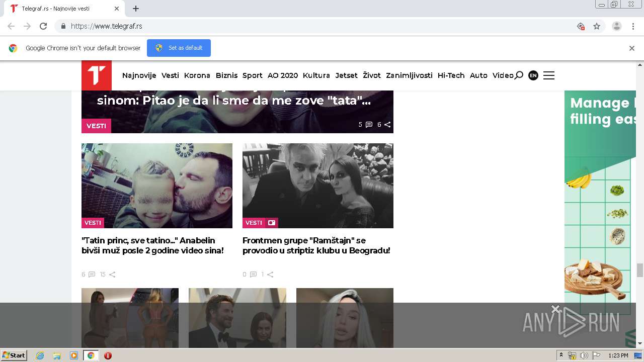Viewport: 644px width, 362px height.
Task: Open the site search magnifier icon
Action: pyautogui.click(x=519, y=75)
